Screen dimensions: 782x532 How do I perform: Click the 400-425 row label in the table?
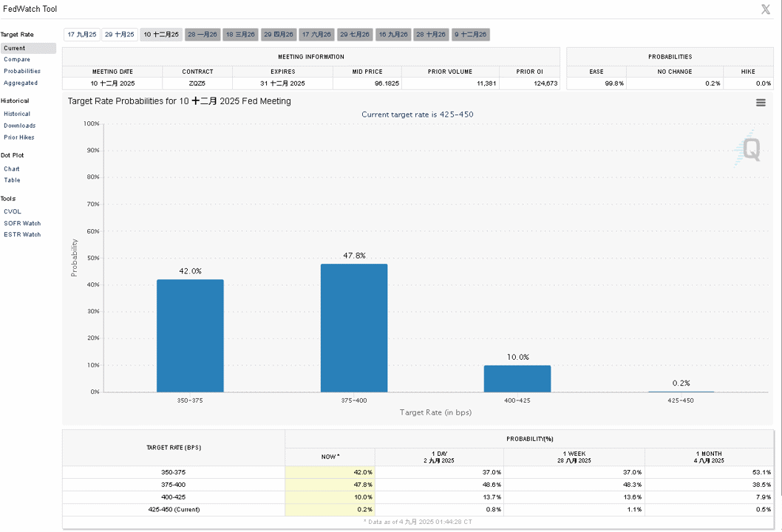point(173,497)
